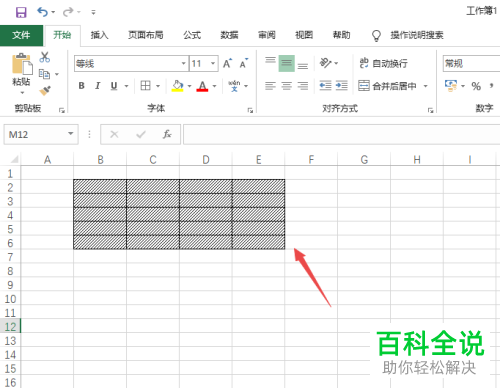Expand the 粘贴 options arrow
The height and width of the screenshot is (388, 500).
[22, 93]
